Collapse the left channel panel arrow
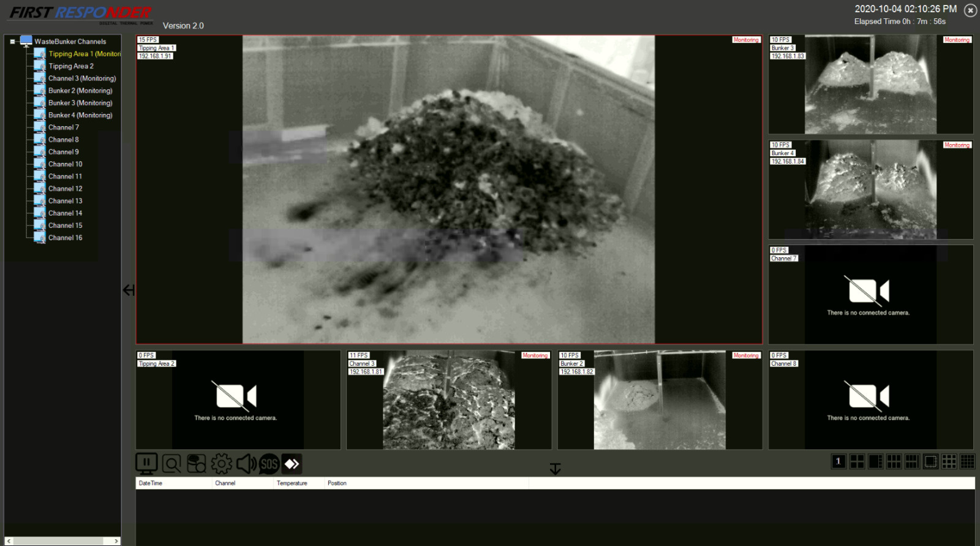 tap(129, 290)
